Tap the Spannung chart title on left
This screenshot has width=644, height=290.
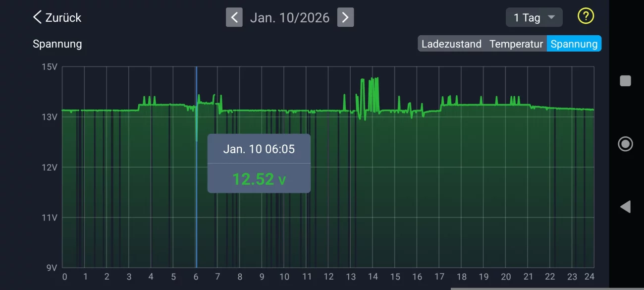click(57, 44)
